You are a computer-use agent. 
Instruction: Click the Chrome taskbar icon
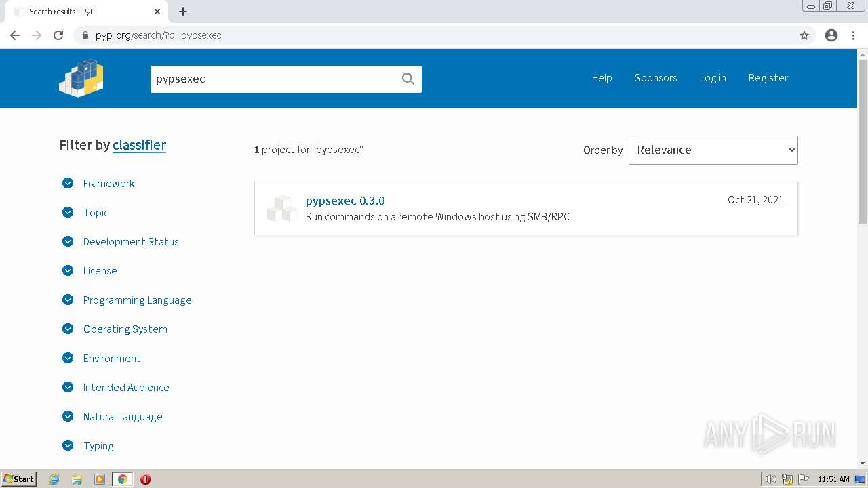pyautogui.click(x=122, y=479)
